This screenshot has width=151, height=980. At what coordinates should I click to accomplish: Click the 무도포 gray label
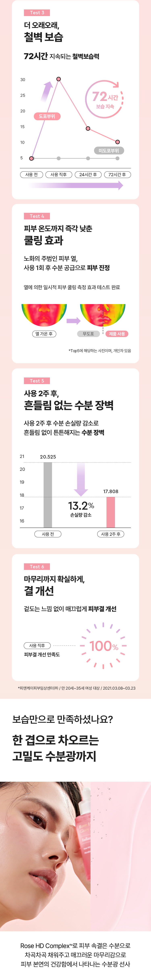88,334
